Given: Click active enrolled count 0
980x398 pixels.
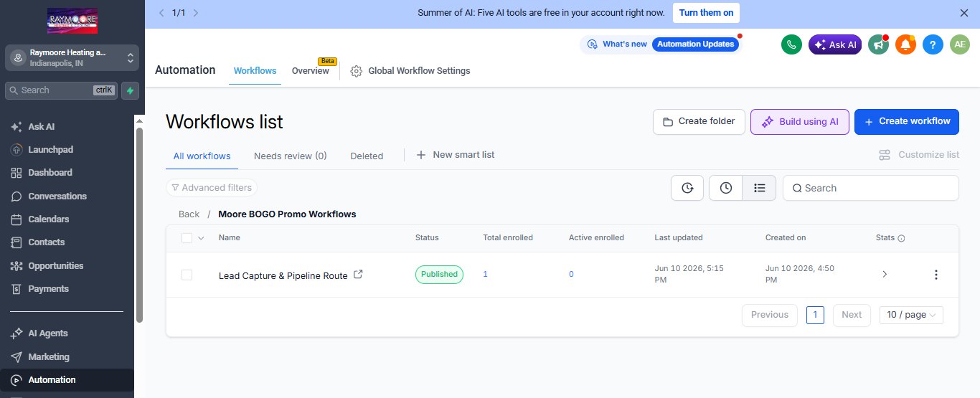Looking at the screenshot, I should point(571,274).
